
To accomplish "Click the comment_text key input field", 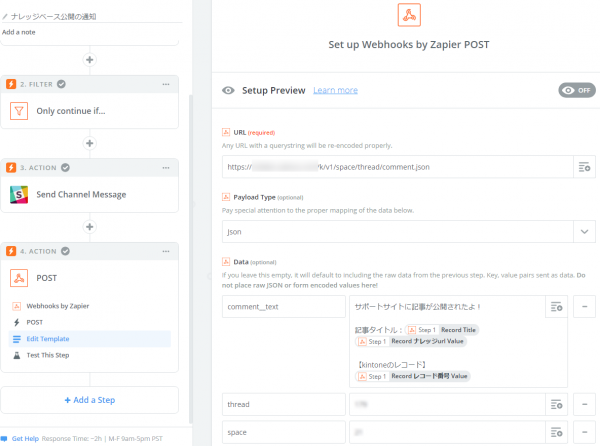I will pyautogui.click(x=284, y=307).
